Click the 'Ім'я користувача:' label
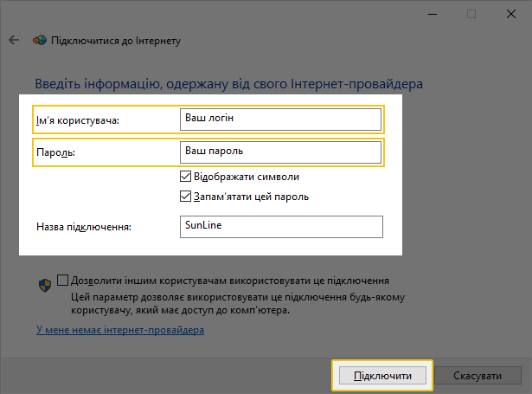The width and height of the screenshot is (532, 394). pyautogui.click(x=78, y=120)
